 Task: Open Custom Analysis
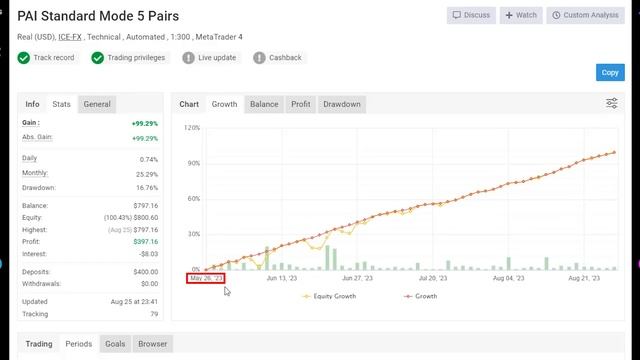[585, 15]
